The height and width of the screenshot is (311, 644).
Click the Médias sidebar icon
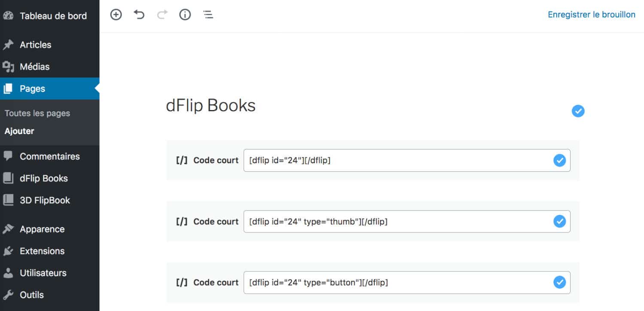[x=8, y=67]
